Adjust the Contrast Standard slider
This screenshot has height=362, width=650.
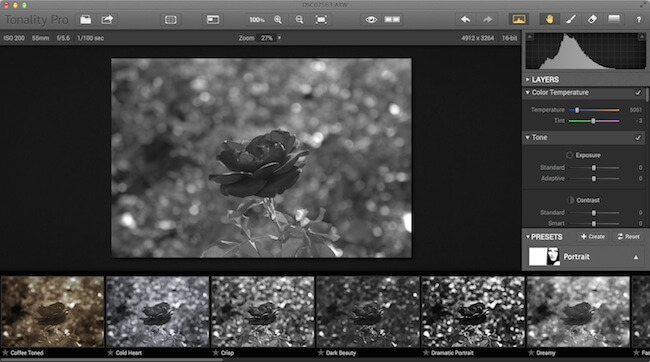click(x=594, y=212)
